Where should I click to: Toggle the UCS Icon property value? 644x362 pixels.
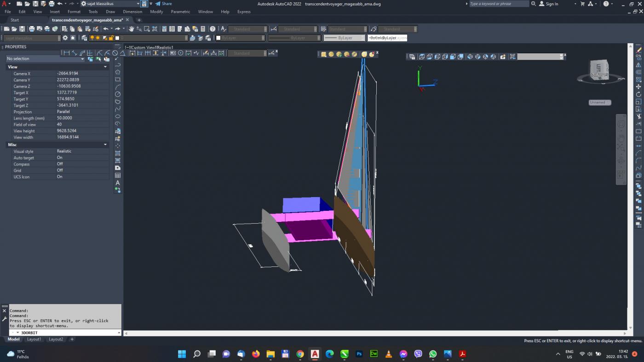82,177
